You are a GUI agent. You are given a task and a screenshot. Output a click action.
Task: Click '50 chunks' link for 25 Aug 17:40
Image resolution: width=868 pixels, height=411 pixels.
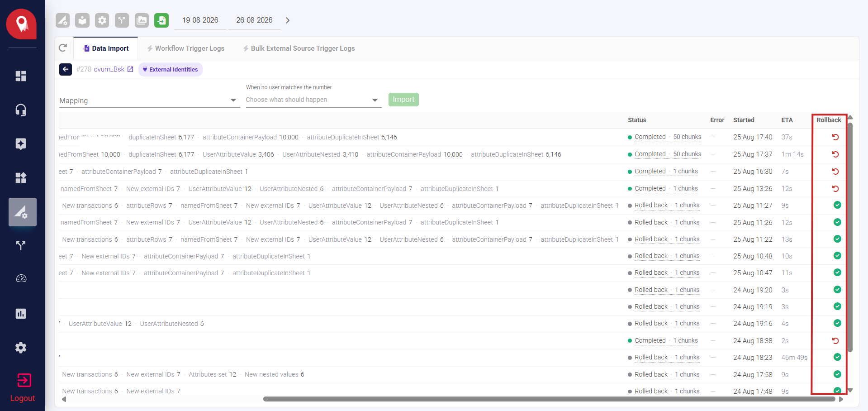(687, 137)
